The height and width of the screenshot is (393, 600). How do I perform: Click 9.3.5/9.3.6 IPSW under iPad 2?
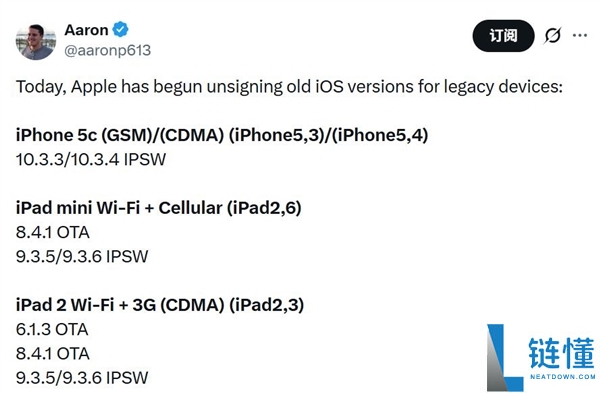[82, 378]
